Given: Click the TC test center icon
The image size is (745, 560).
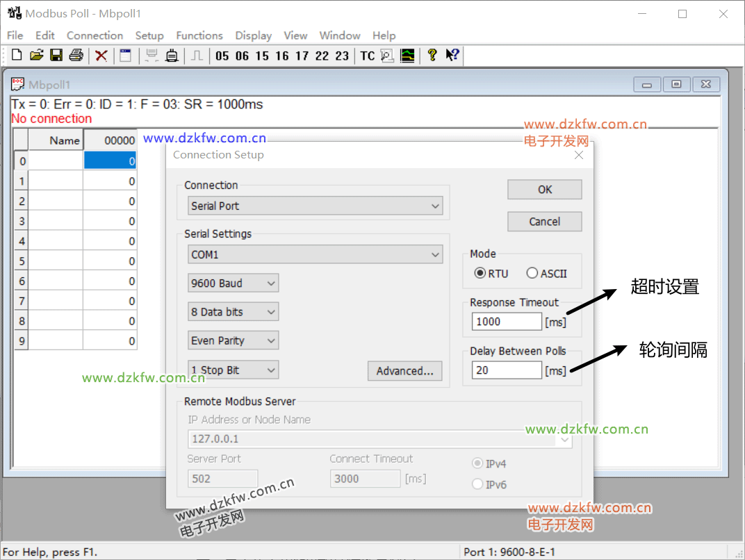Looking at the screenshot, I should 367,56.
